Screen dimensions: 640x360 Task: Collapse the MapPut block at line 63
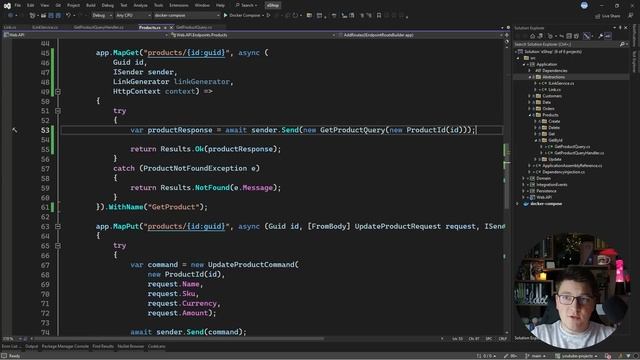pyautogui.click(x=58, y=226)
